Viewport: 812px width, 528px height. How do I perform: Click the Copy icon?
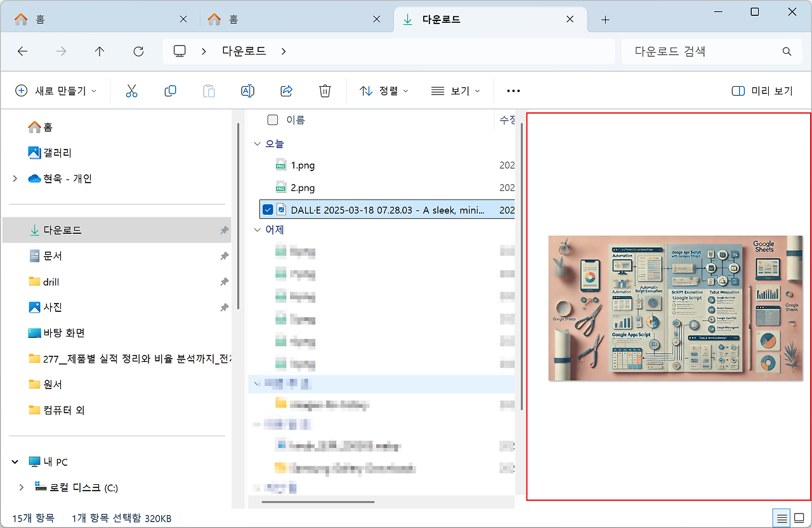(x=170, y=91)
